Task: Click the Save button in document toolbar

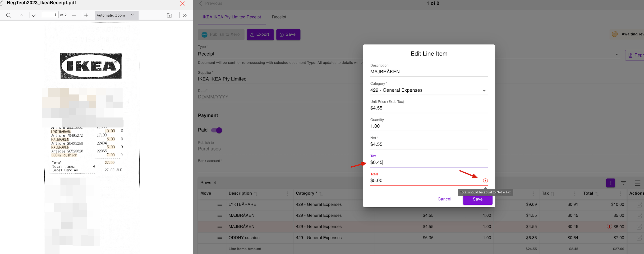Action: 288,34
